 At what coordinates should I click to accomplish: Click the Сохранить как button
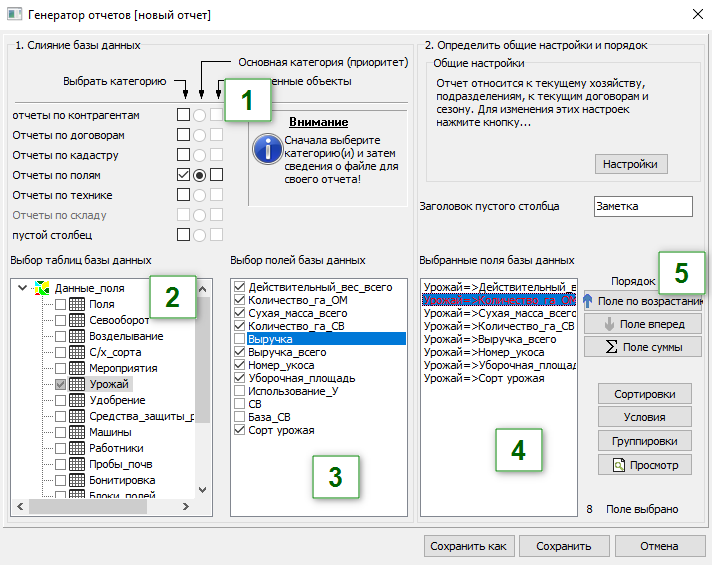(x=469, y=546)
